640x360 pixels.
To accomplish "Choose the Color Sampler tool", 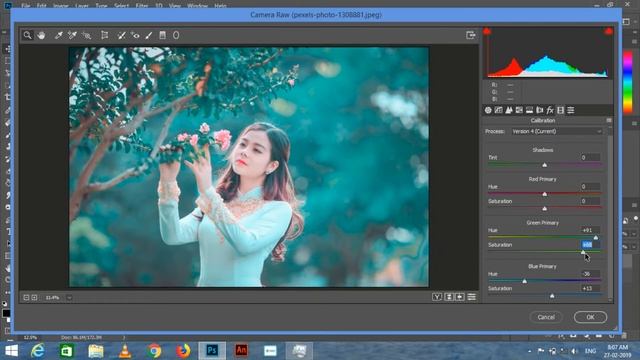I will pyautogui.click(x=72, y=36).
